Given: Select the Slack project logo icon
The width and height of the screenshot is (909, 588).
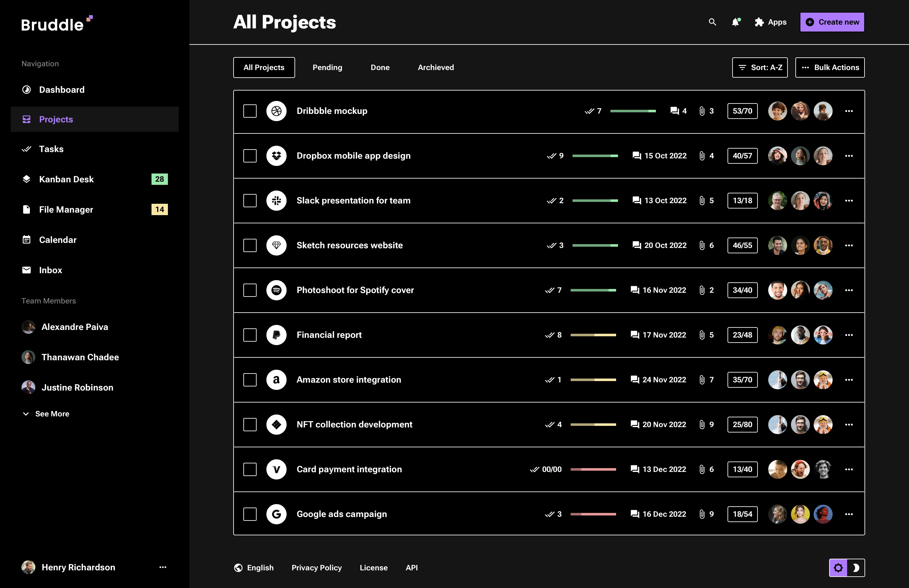Looking at the screenshot, I should [276, 200].
